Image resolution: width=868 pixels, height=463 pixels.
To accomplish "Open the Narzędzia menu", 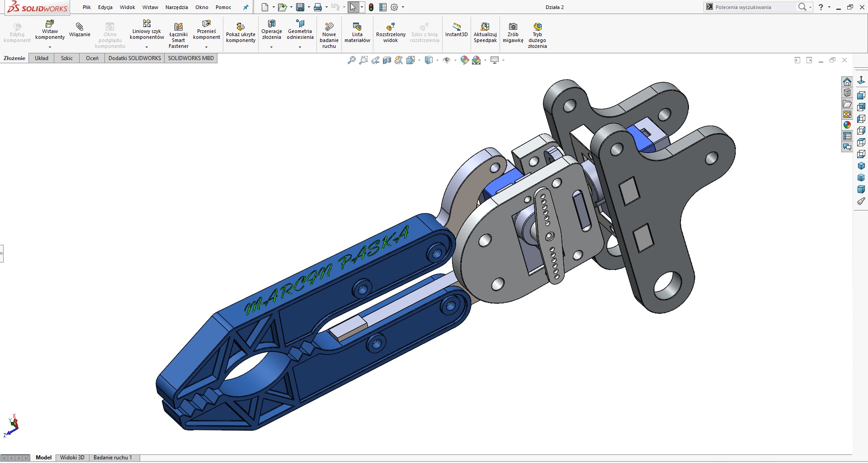I will point(177,7).
